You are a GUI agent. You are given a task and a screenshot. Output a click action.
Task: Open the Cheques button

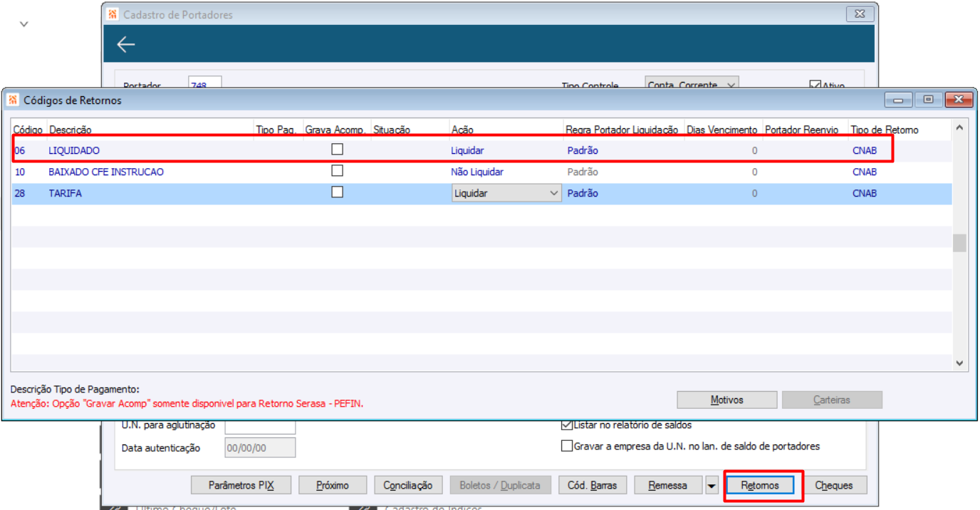pyautogui.click(x=834, y=486)
